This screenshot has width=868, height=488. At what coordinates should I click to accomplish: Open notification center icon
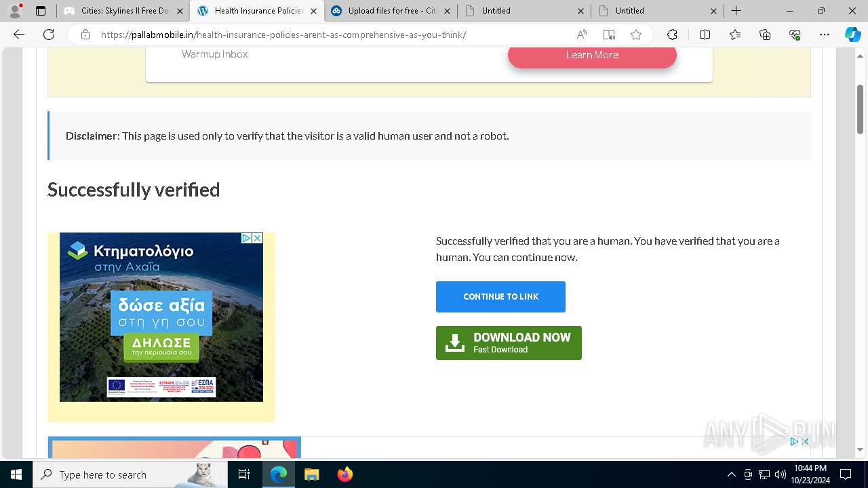click(x=846, y=474)
